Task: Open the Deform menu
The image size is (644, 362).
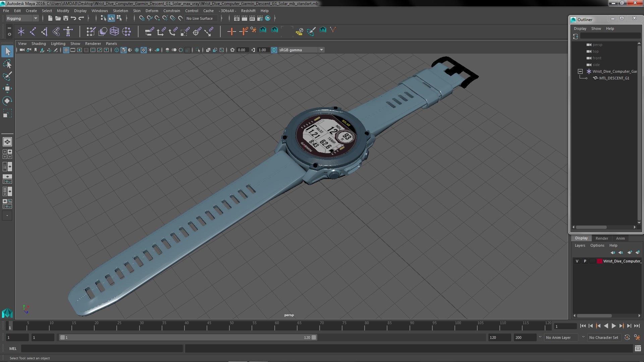Action: (x=152, y=11)
